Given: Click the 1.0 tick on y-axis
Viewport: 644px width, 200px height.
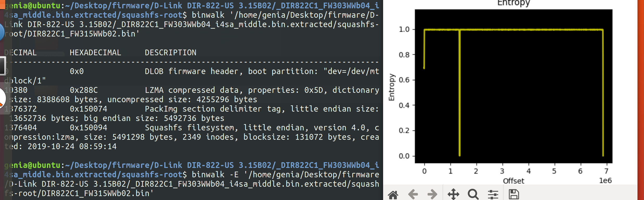Looking at the screenshot, I should click(404, 29).
